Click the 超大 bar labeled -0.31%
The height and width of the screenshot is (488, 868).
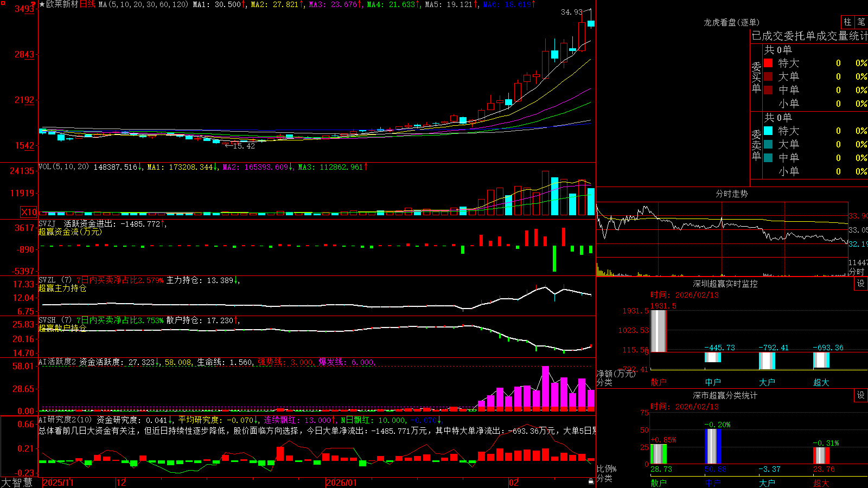pos(821,455)
